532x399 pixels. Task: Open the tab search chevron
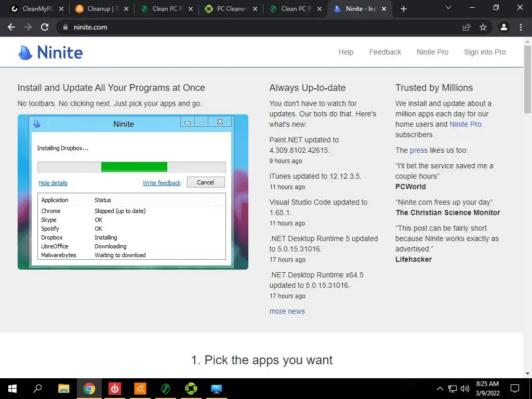(448, 7)
